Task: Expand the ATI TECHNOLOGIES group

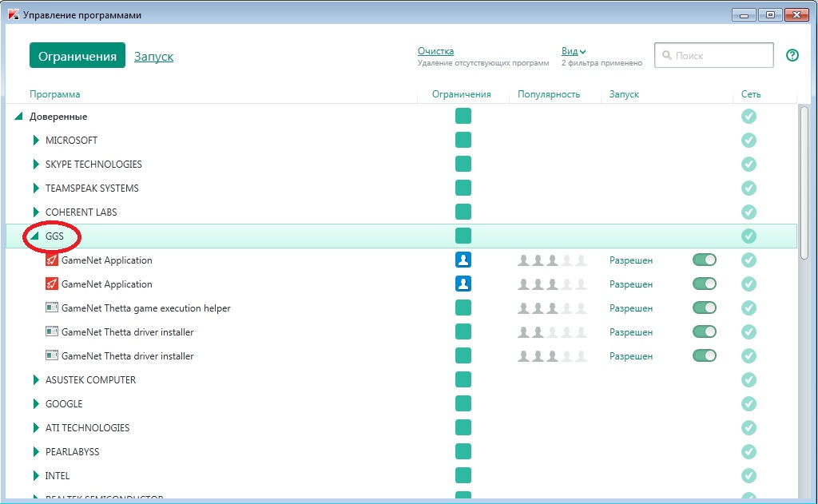Action: (36, 428)
